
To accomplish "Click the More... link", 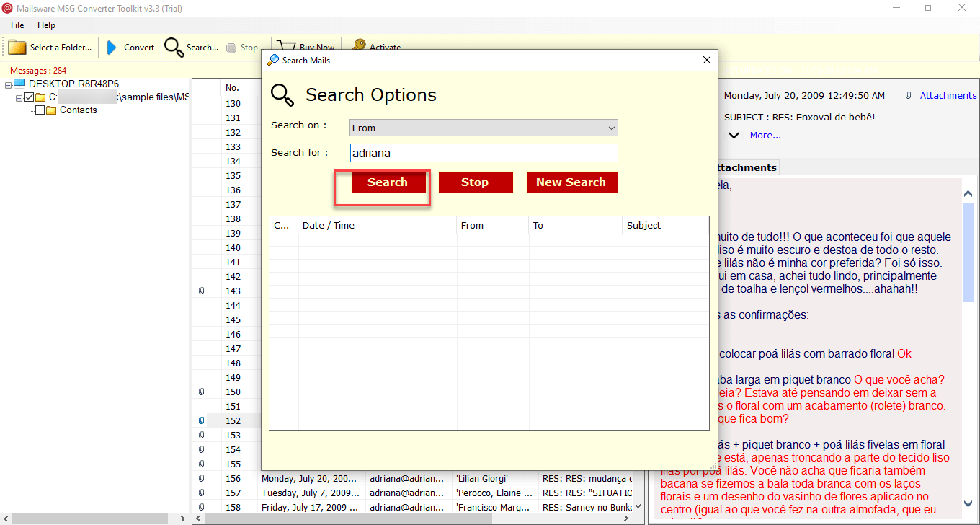I will [x=765, y=135].
